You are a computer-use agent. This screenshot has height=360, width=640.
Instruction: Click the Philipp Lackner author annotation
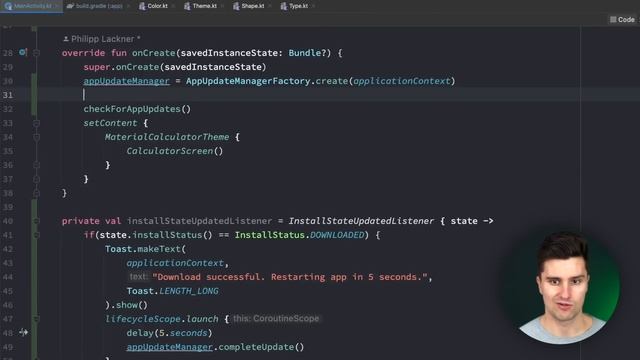coord(102,39)
